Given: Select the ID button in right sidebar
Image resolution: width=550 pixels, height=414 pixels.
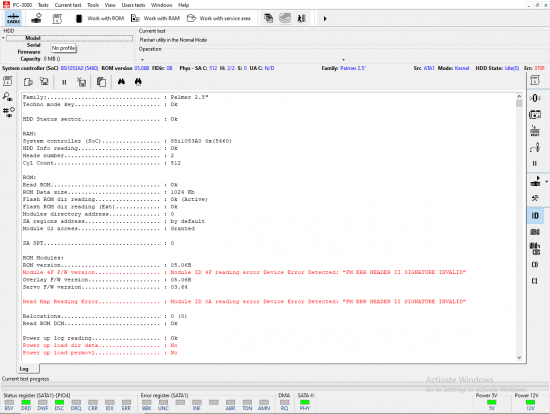Looking at the screenshot, I should (535, 215).
